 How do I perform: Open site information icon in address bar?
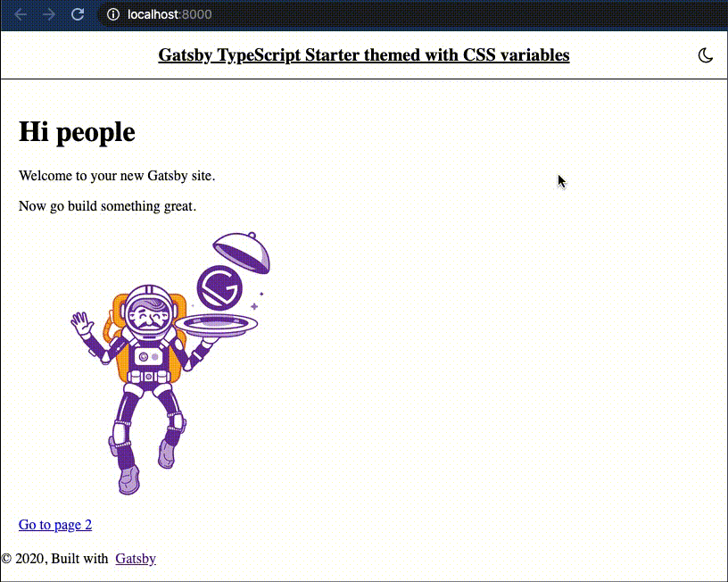112,14
